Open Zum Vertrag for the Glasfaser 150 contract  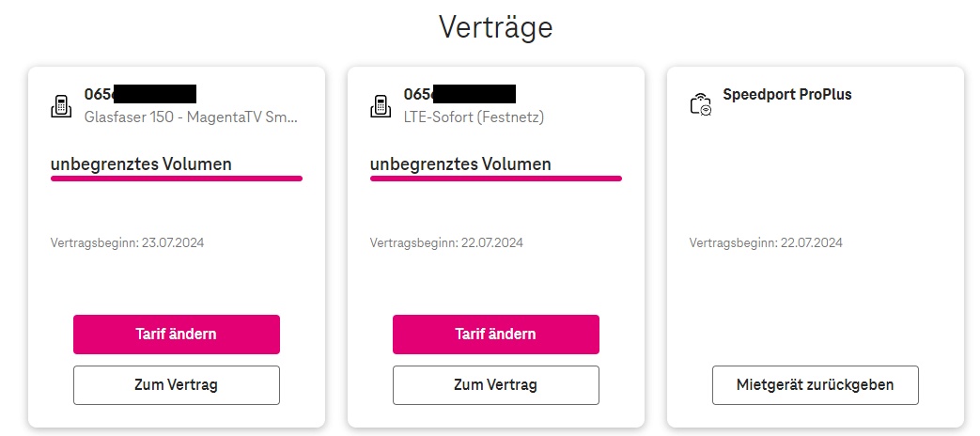(x=177, y=385)
